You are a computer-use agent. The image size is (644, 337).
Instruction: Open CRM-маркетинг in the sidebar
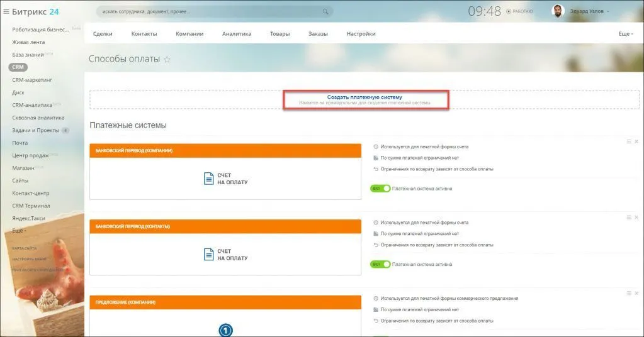(31, 80)
